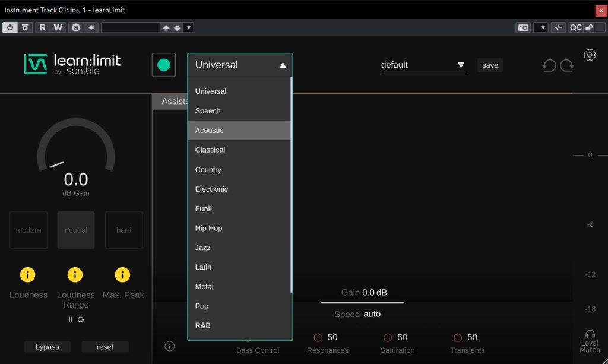Viewport: 608px width, 364px height.
Task: Click the dB Gain dial
Action: (76, 145)
